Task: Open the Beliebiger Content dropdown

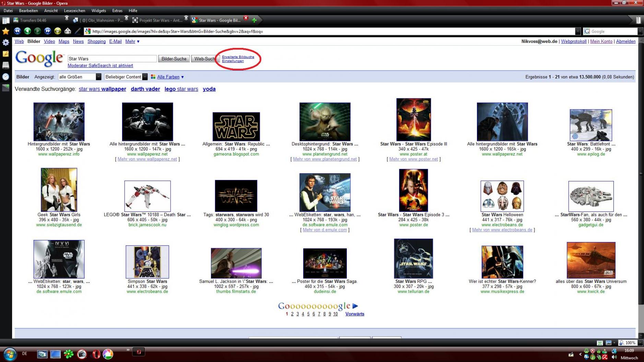Action: [126, 77]
